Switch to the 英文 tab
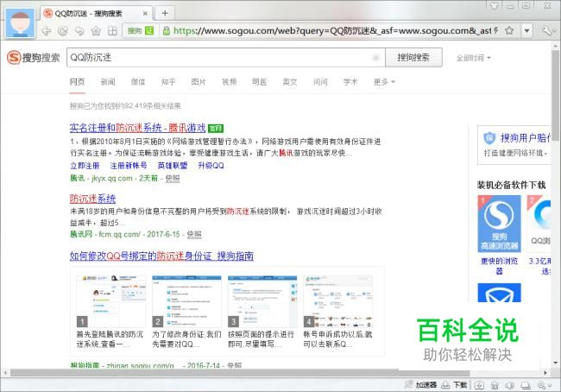 click(290, 82)
